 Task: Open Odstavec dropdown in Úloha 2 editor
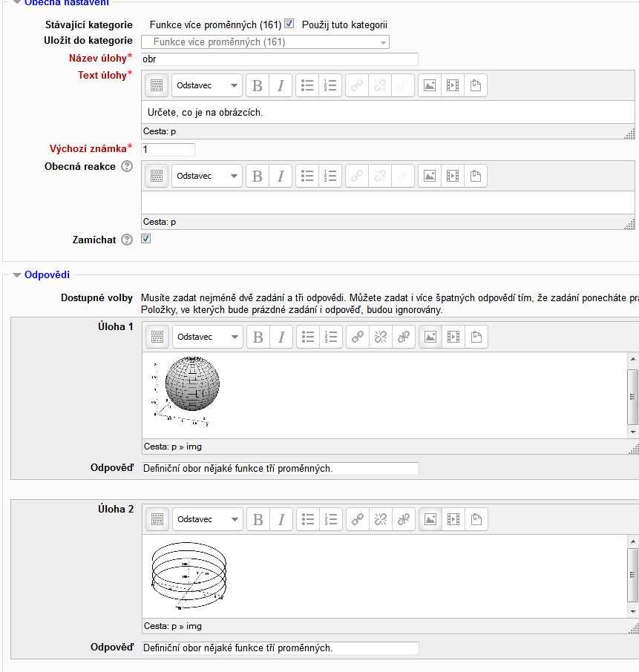click(x=208, y=519)
